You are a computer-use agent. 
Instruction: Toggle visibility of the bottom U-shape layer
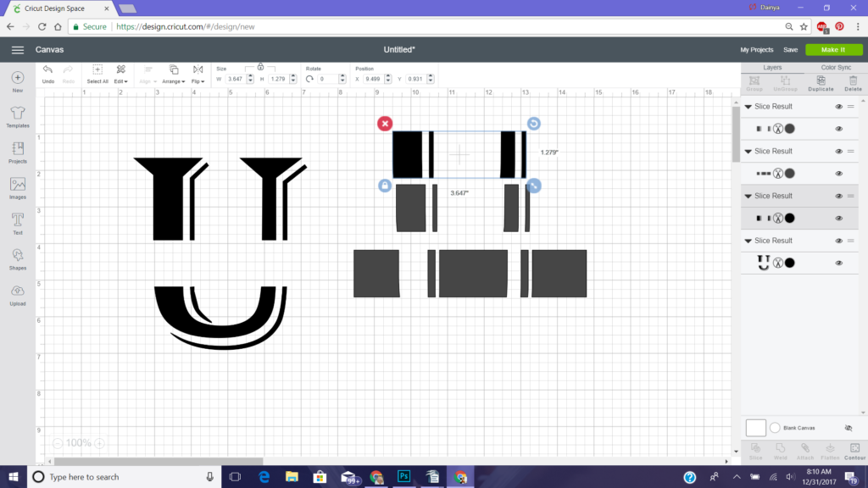tap(838, 263)
